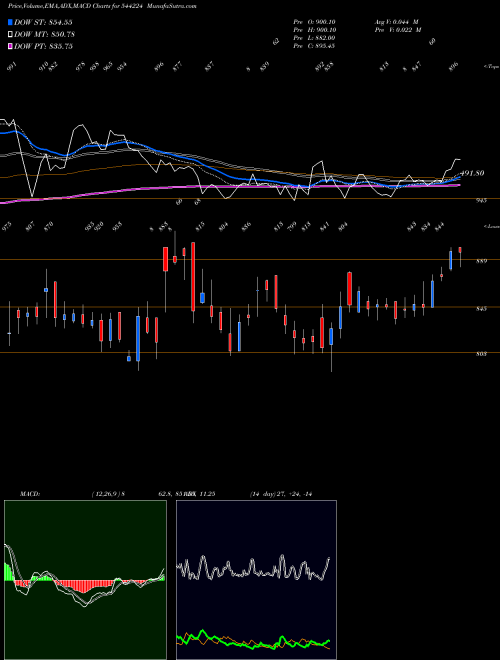Select the DOW MT: 850.78 legend label
Image resolution: width=500 pixels, height=660 pixels.
pos(45,34)
